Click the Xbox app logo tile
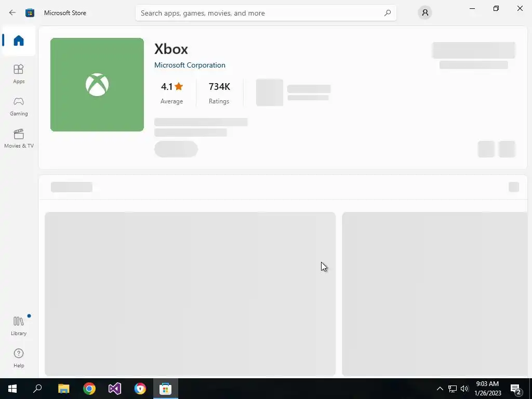The height and width of the screenshot is (399, 532). (x=97, y=85)
